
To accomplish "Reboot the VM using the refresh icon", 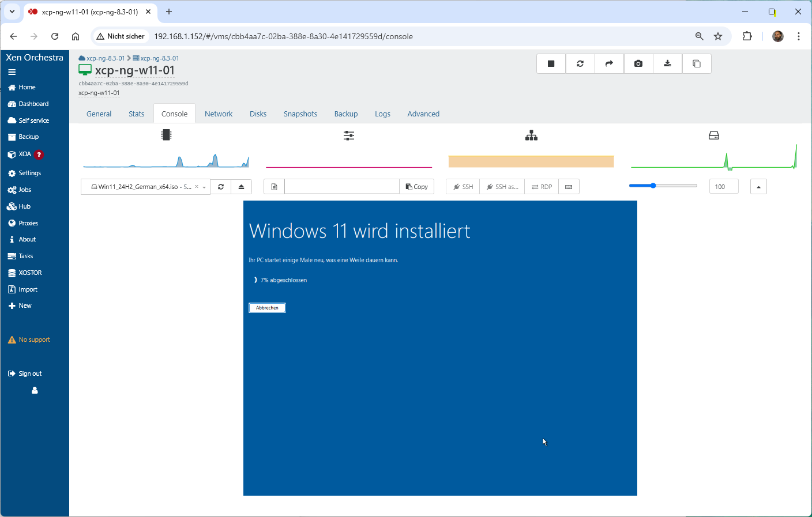I will tap(580, 64).
